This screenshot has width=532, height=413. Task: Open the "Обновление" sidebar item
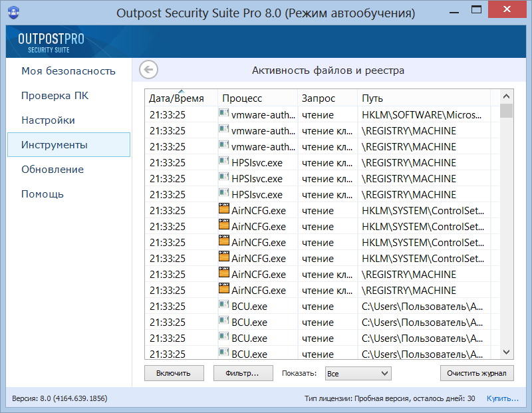point(53,170)
